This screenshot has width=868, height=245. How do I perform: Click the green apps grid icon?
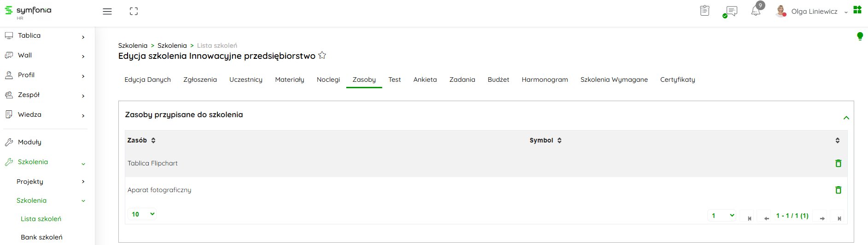857,10
